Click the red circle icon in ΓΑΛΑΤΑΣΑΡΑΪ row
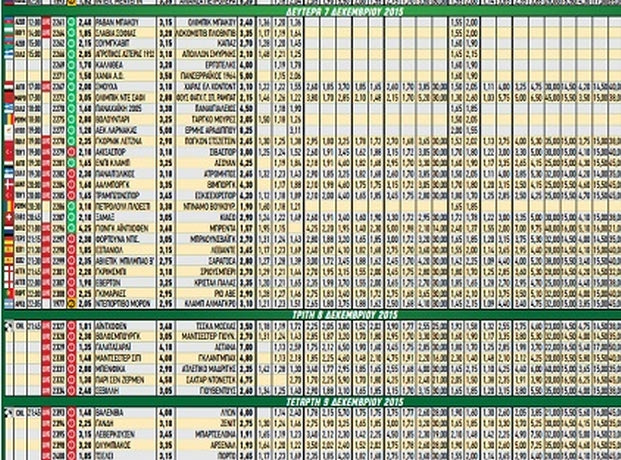The height and width of the screenshot is (460, 621). pyautogui.click(x=71, y=347)
